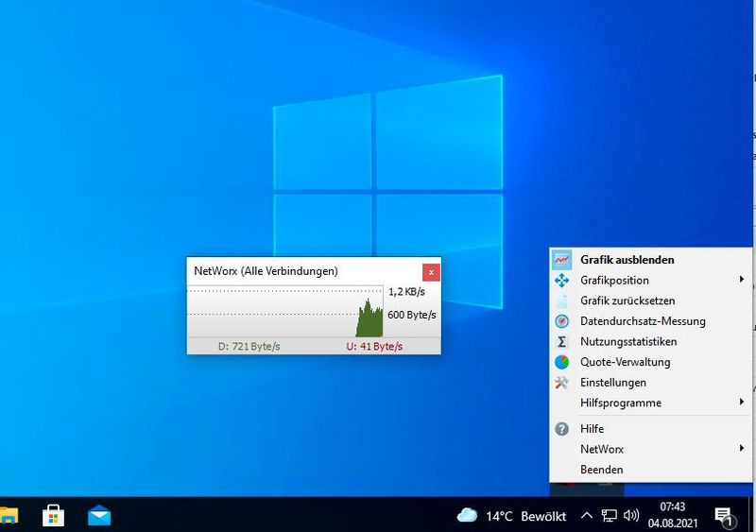Click the D: 721 Byte/s download value
This screenshot has width=756, height=532.
tap(249, 346)
